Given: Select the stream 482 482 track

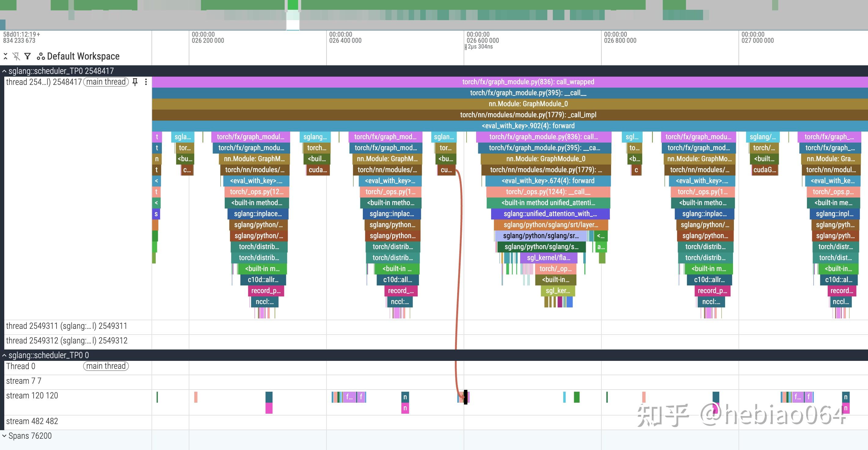Looking at the screenshot, I should (32, 421).
